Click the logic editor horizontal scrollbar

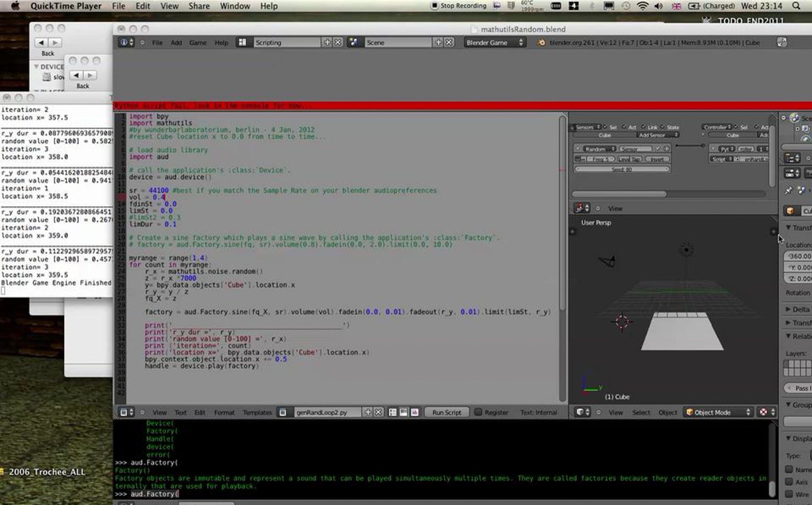coord(619,194)
